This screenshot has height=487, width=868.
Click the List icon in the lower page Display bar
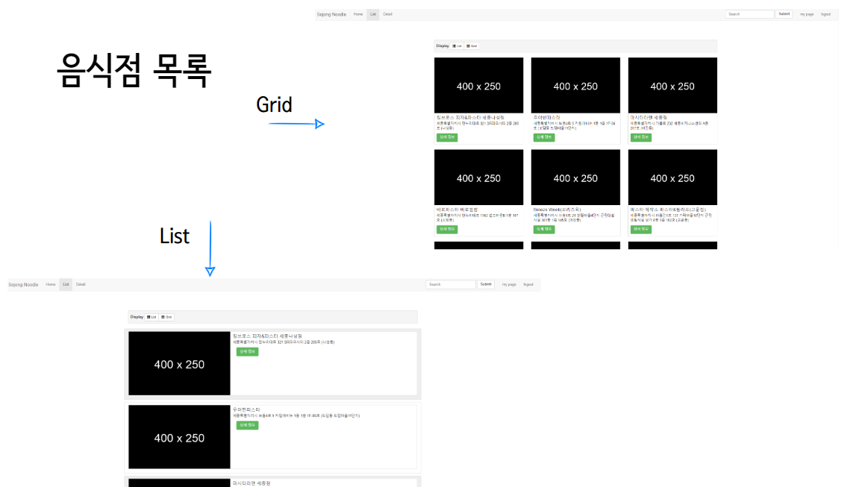150,316
